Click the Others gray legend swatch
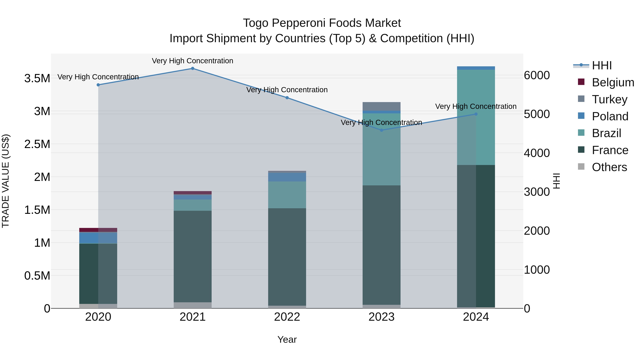 [x=581, y=166]
